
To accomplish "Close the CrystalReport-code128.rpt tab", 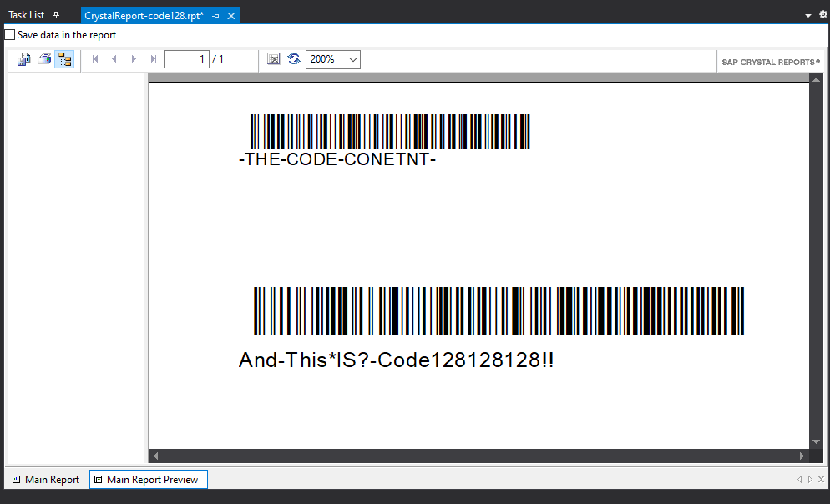I will point(231,16).
